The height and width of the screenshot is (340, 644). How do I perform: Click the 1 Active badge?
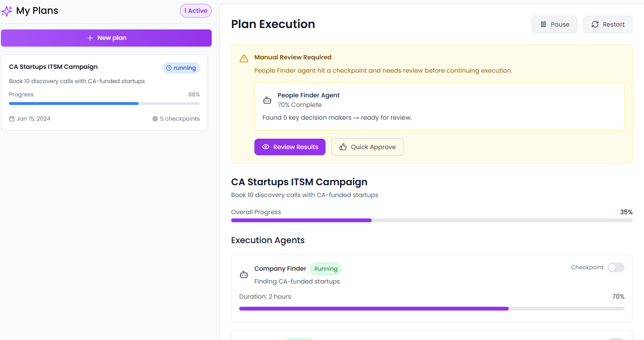click(x=196, y=11)
